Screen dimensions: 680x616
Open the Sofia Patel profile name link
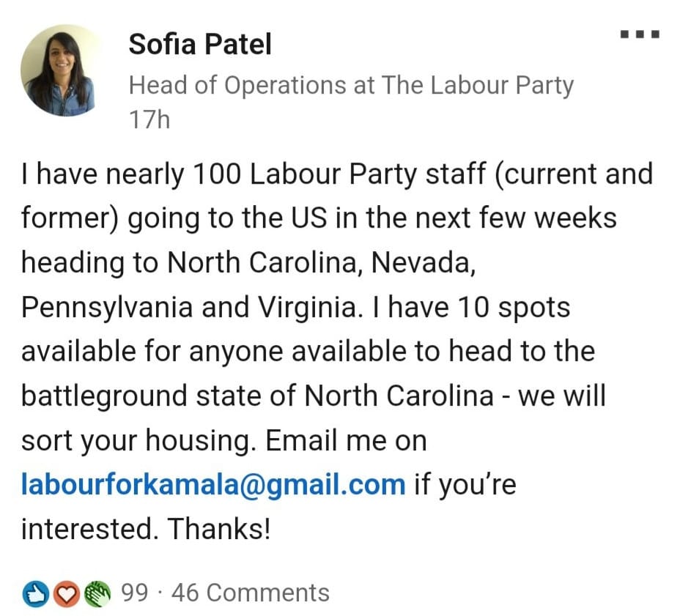click(x=199, y=45)
